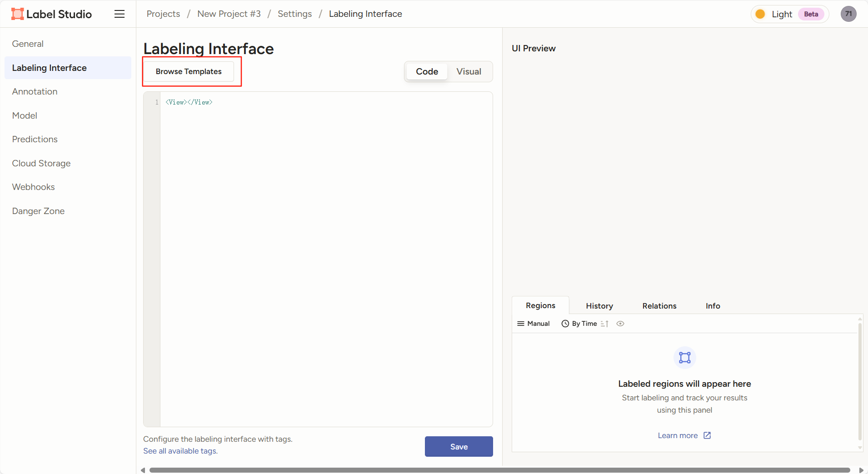868x474 pixels.
Task: Save the labeling configuration
Action: pyautogui.click(x=459, y=447)
